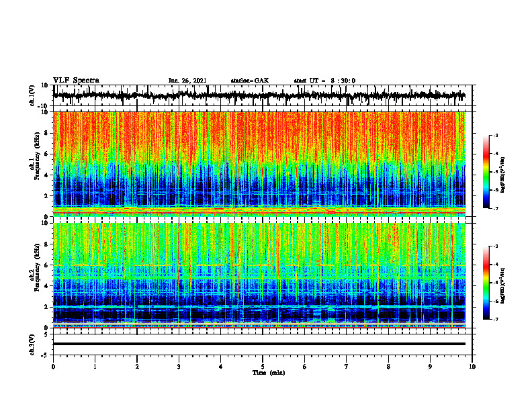Screen dimensions: 532x411
Task: Click the ch.1 spectrogram colorbar
Action: tap(486, 172)
